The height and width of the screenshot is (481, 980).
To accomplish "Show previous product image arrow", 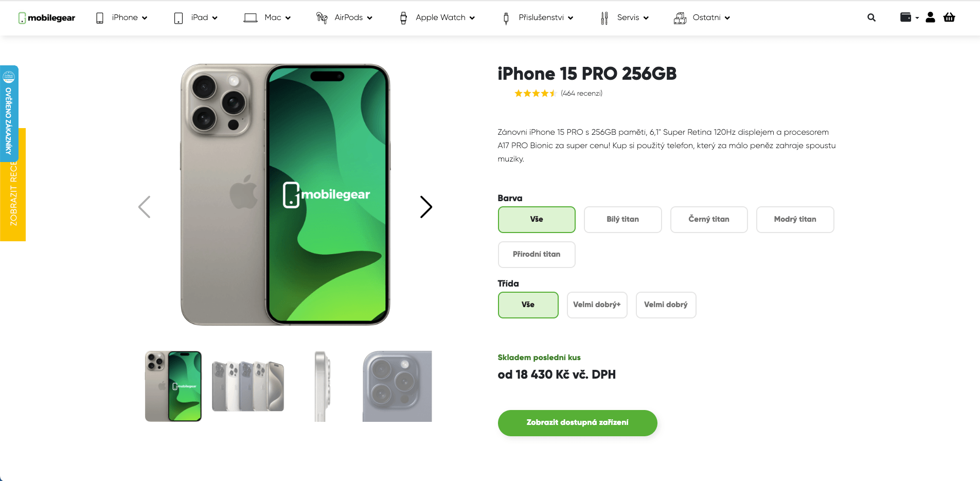I will [145, 207].
